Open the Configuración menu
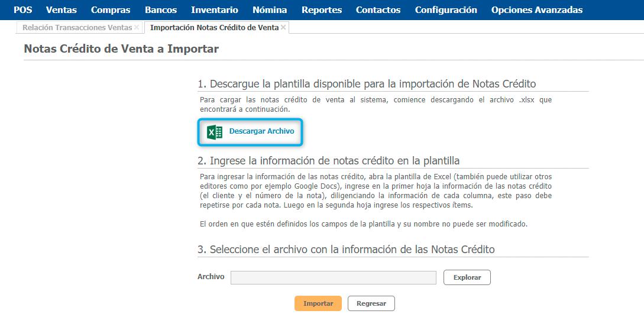This screenshot has width=644, height=317. (446, 10)
